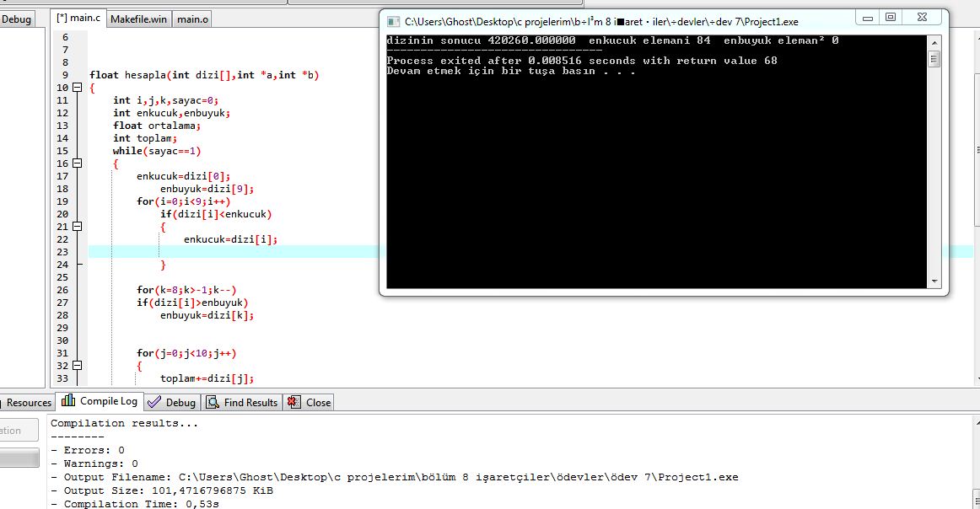The image size is (980, 509).
Task: Open the main.o editor tab
Action: point(192,19)
